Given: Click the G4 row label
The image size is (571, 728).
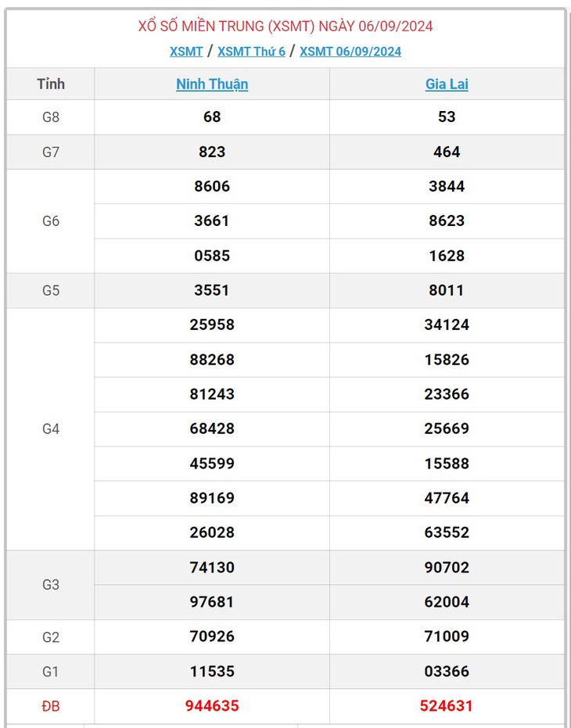Looking at the screenshot, I should point(51,429).
